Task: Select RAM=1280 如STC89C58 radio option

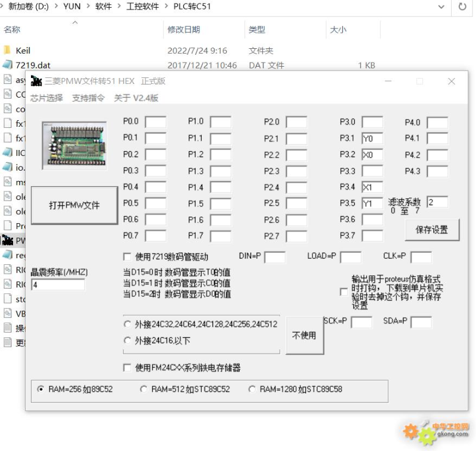Action: [x=252, y=389]
